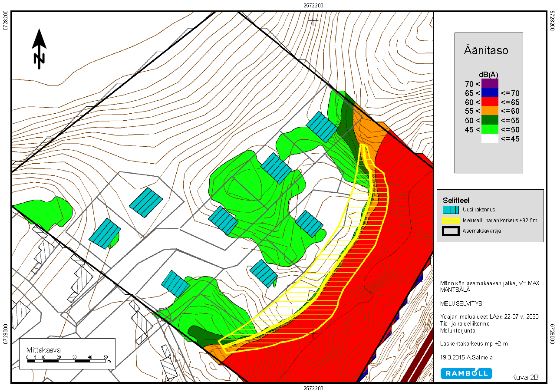
Task: Click 'Laskentakorkeus mp +2 m' text
Action: (x=474, y=344)
